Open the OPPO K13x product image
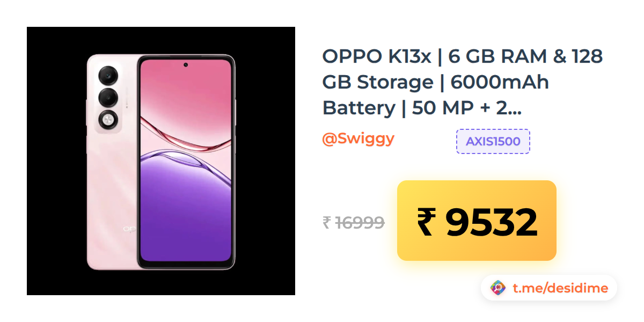Screen dimensions: 644x322 (x=161, y=161)
